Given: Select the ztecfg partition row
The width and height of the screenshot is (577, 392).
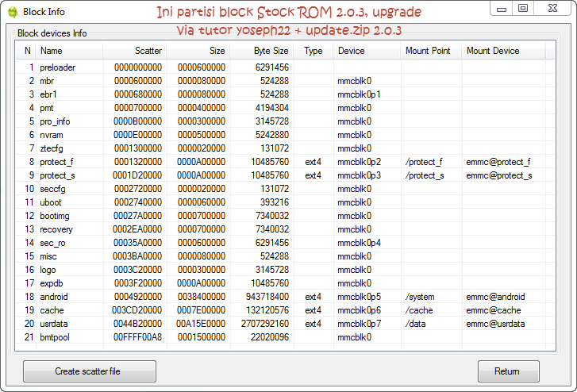Looking at the screenshot, I should tap(286, 148).
